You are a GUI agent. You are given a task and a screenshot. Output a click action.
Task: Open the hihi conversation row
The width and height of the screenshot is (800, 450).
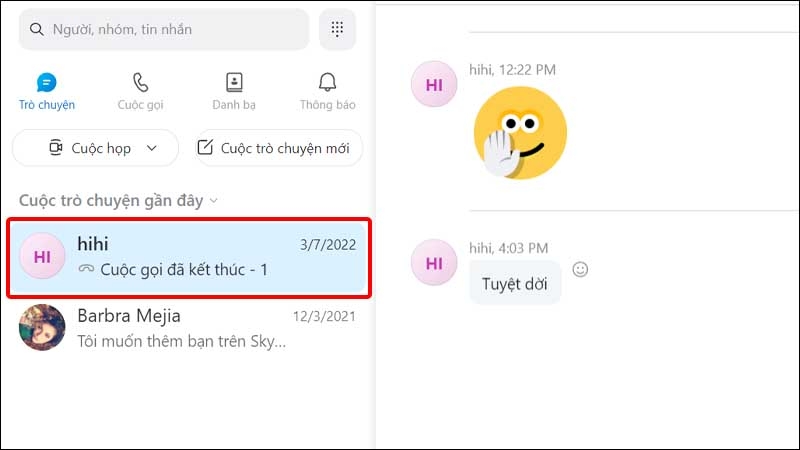189,257
